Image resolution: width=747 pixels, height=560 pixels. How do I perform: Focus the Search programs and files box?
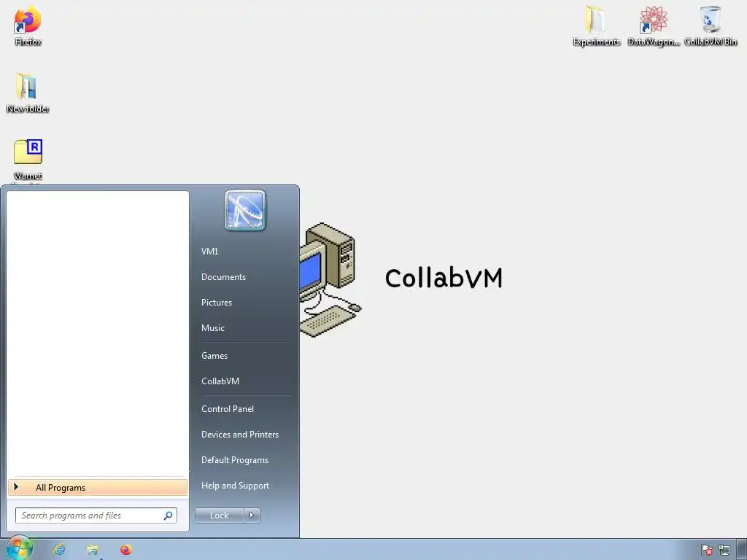coord(96,516)
